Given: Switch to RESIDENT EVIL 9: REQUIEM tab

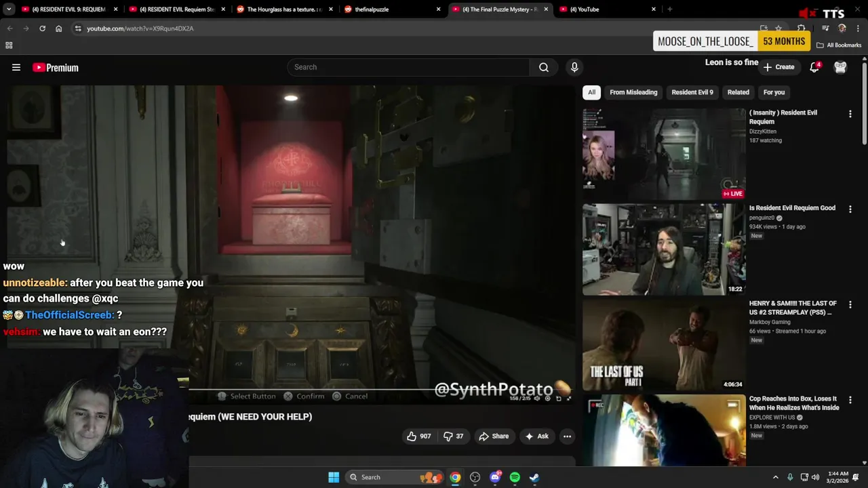Looking at the screenshot, I should [x=68, y=9].
